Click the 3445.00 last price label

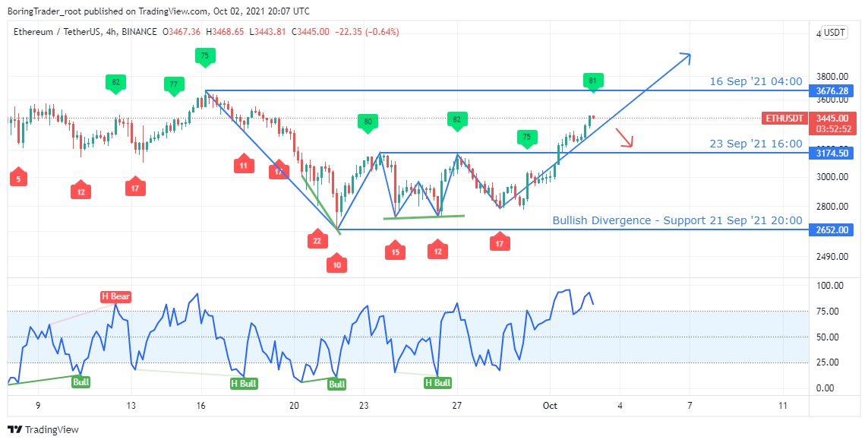(x=831, y=118)
